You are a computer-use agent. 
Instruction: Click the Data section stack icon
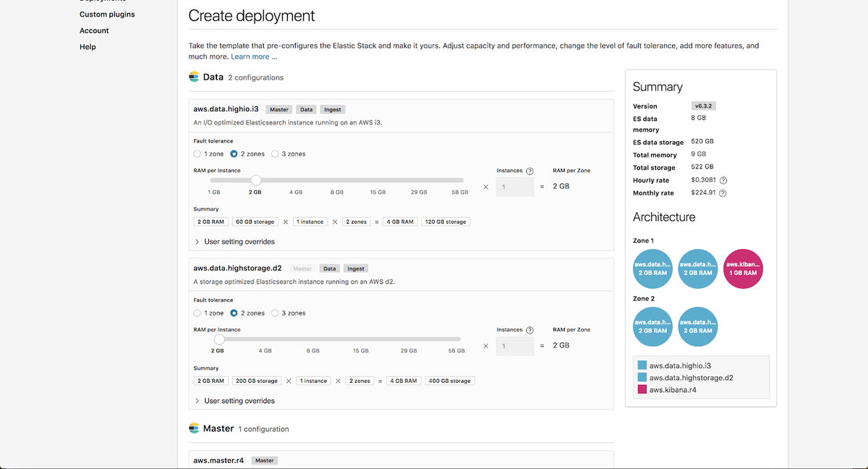[x=194, y=77]
